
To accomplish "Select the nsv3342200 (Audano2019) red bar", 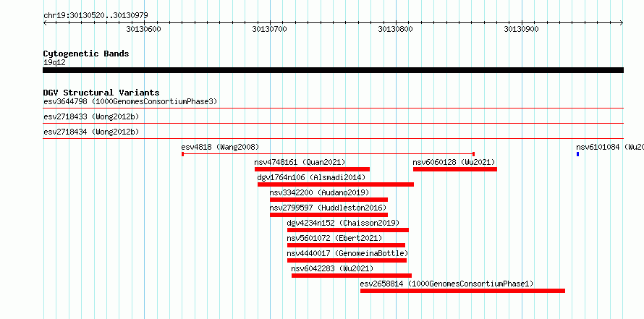I will pos(329,200).
